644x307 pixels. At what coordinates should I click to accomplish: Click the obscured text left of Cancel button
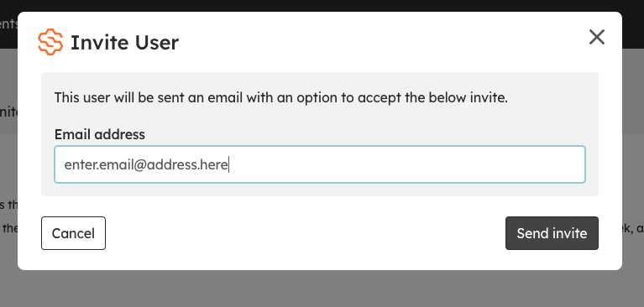[8, 228]
